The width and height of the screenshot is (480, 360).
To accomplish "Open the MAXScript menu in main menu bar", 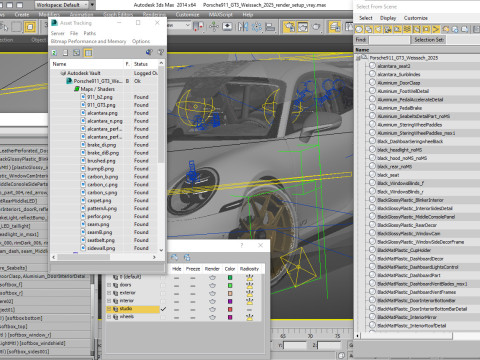I will (220, 15).
